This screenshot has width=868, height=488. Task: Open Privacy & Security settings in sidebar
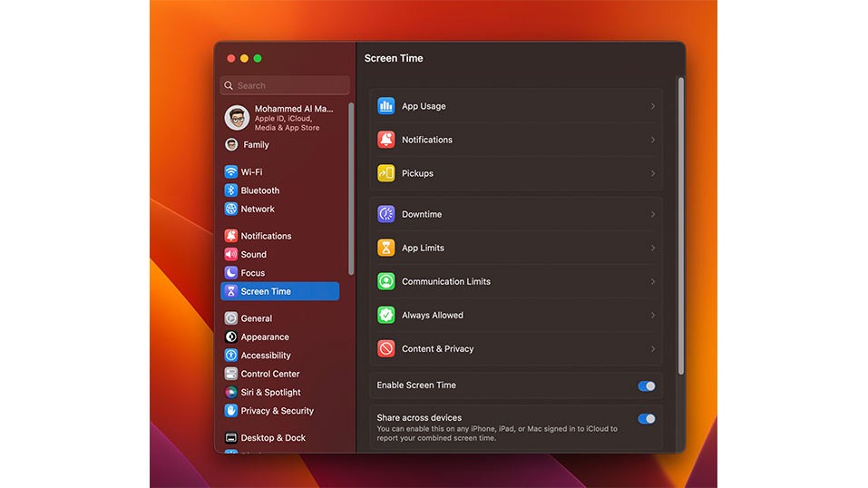click(x=277, y=411)
